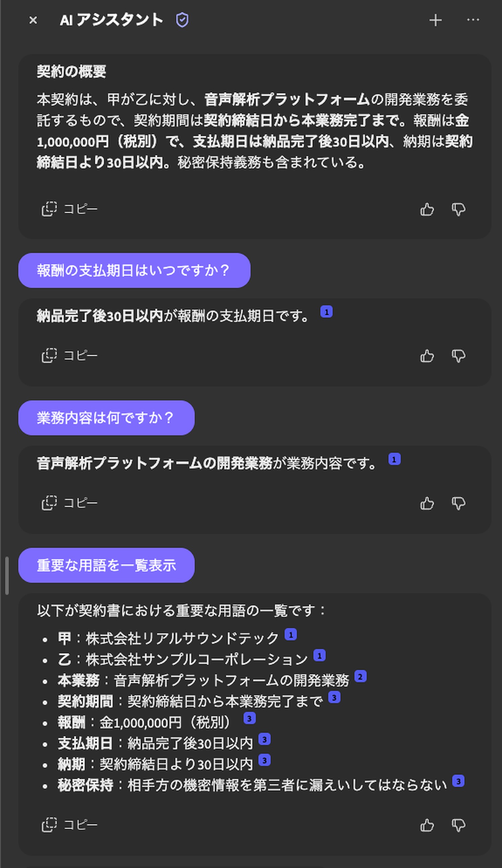This screenshot has height=868, width=502.
Task: Thumbs up the 契約の概要 summary
Action: (427, 209)
